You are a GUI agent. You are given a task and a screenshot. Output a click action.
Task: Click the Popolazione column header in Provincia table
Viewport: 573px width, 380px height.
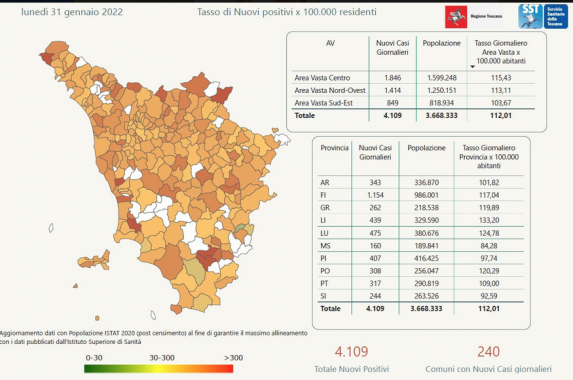(426, 148)
